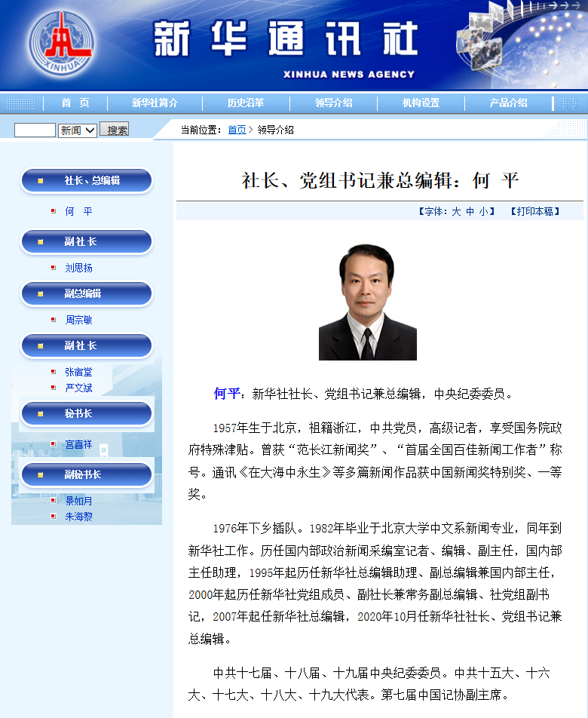
Task: Open the 机构设置 navigation tab
Action: (421, 103)
